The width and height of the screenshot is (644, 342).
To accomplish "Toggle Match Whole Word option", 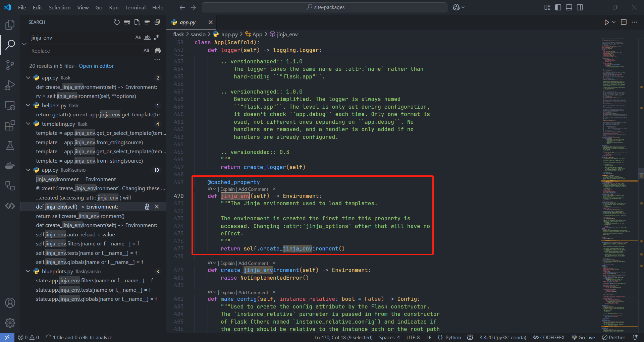I will click(147, 38).
